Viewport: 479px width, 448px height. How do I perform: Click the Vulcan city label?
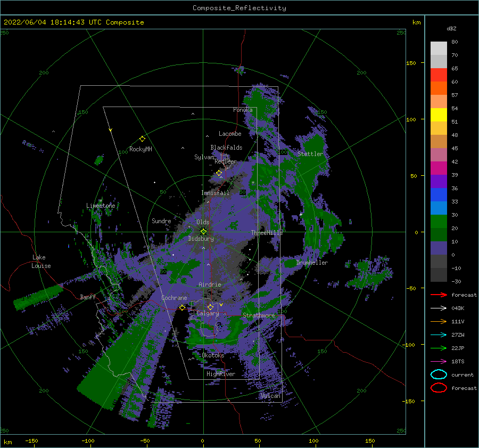pos(271,396)
